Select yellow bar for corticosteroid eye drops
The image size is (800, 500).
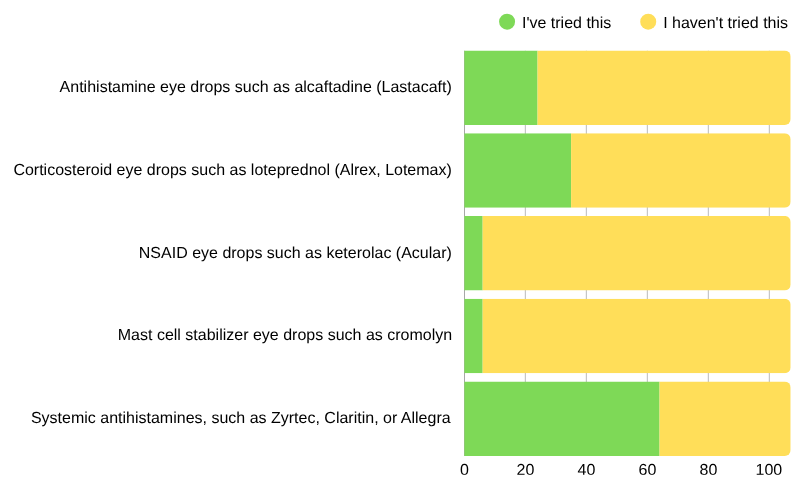(680, 170)
